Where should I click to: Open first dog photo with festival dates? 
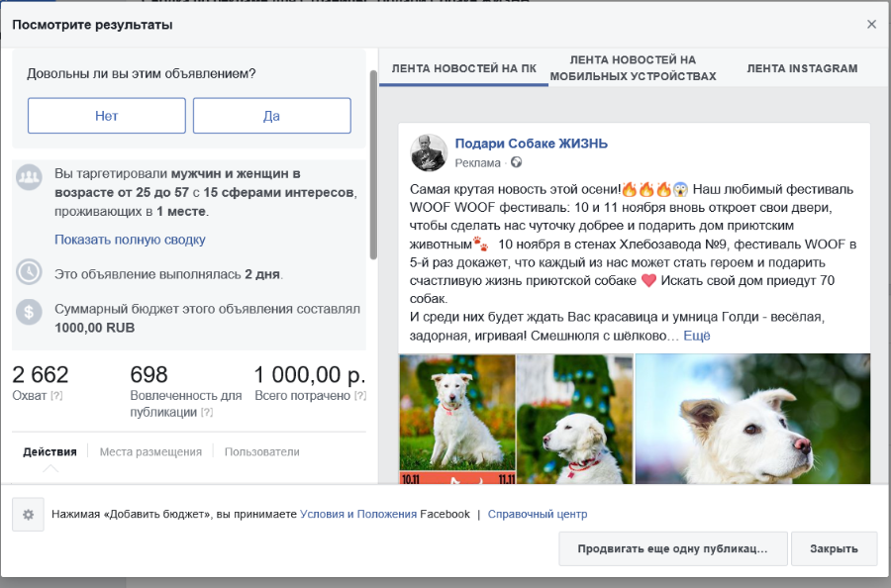pyautogui.click(x=457, y=420)
